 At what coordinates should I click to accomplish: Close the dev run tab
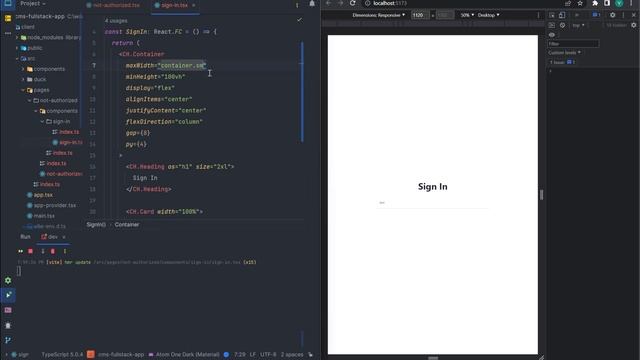coord(64,237)
